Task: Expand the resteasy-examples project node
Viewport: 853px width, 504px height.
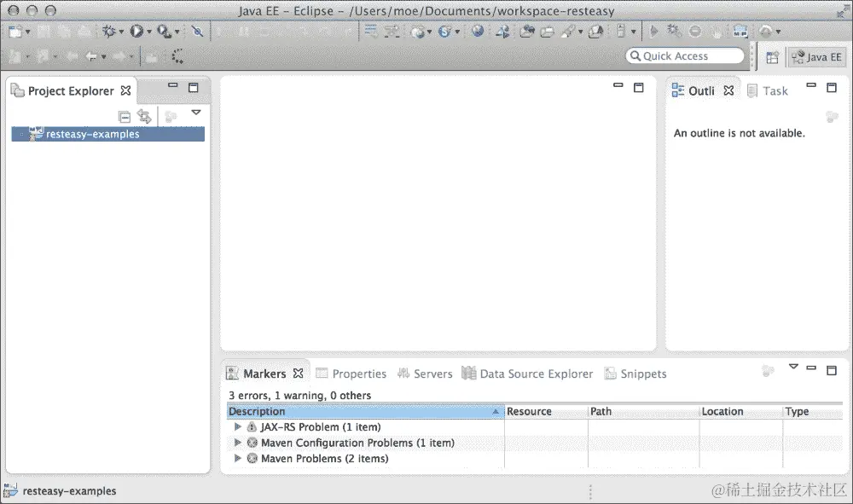Action: click(x=21, y=134)
